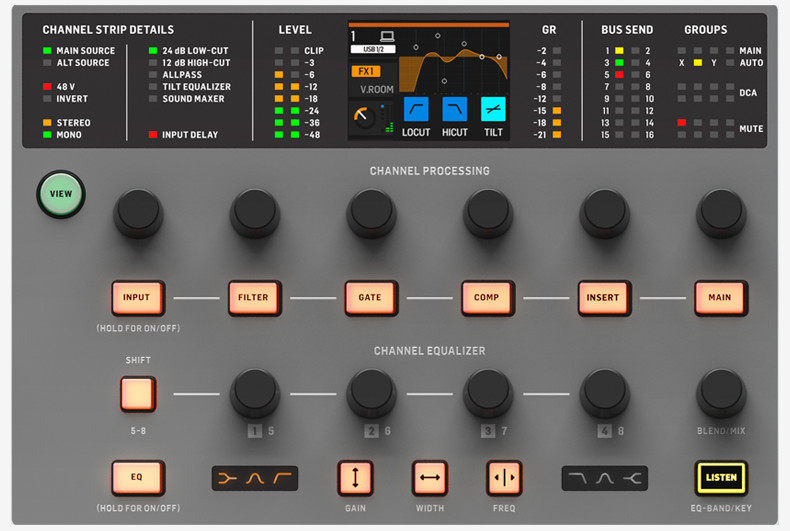The image size is (790, 531).
Task: Click the orange gain dial icon
Action: [x=364, y=117]
